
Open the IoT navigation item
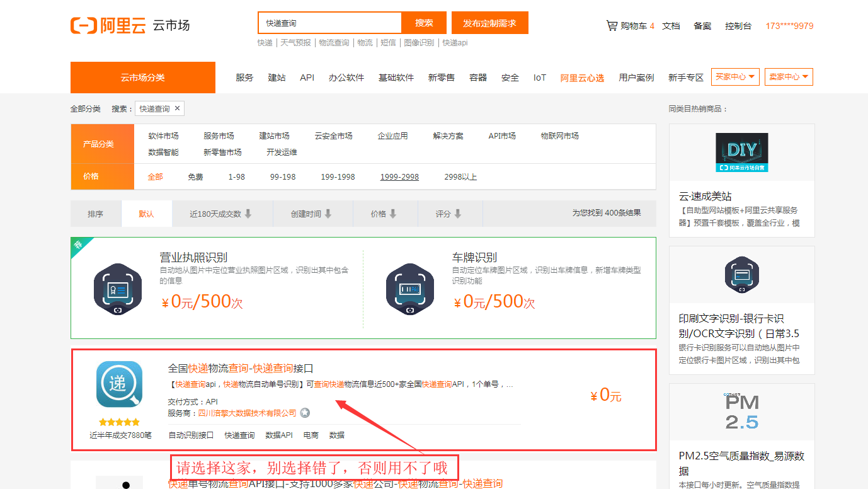tap(540, 78)
